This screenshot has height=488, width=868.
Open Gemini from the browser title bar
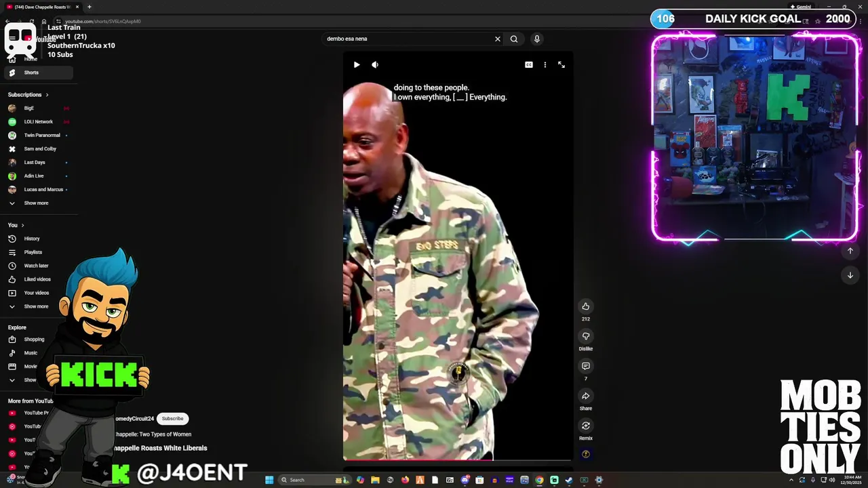(801, 7)
